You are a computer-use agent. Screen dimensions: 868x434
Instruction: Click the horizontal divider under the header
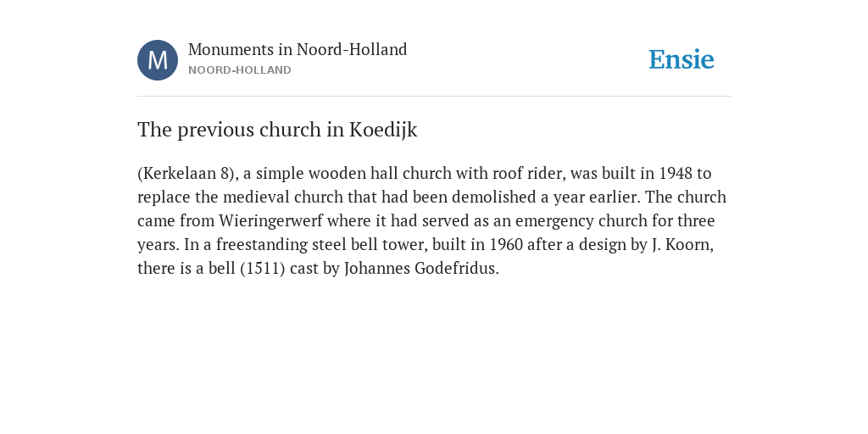point(434,97)
